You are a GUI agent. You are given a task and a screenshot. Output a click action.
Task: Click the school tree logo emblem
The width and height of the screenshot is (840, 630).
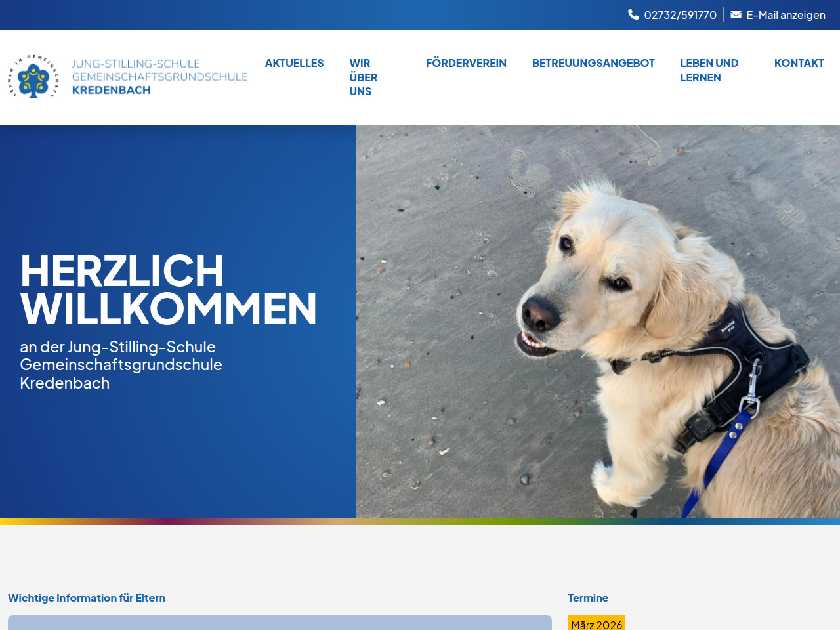[33, 77]
